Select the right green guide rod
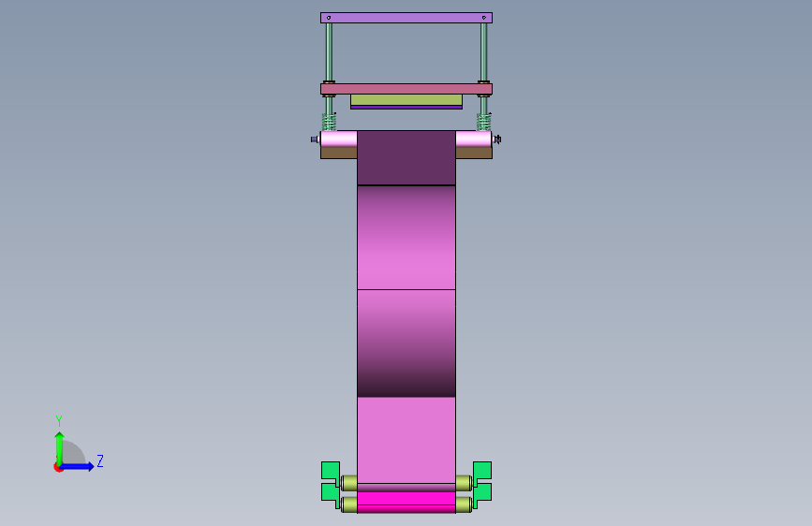Screen dimensions: 812x526 click(x=483, y=51)
